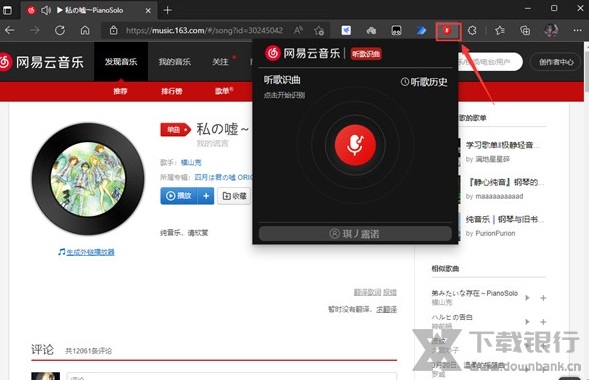Add 弟みたいな存在 to playlist

(543, 298)
